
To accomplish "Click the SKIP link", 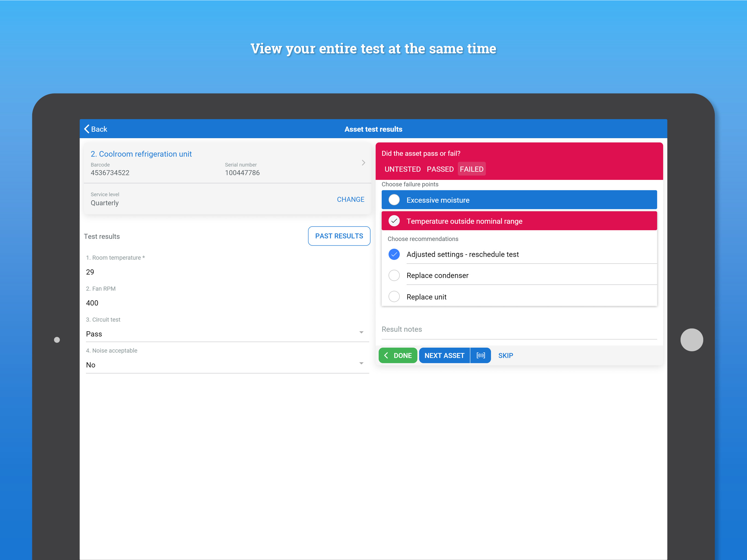I will (x=505, y=356).
